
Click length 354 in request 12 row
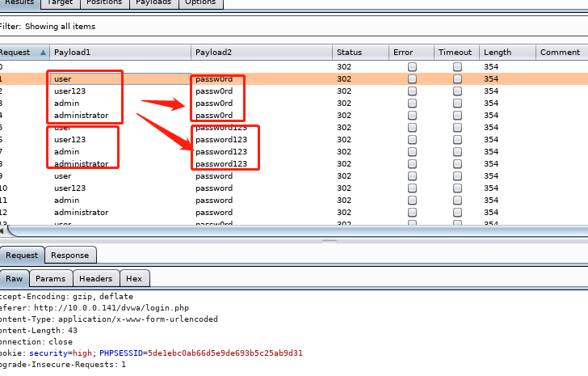click(x=491, y=213)
